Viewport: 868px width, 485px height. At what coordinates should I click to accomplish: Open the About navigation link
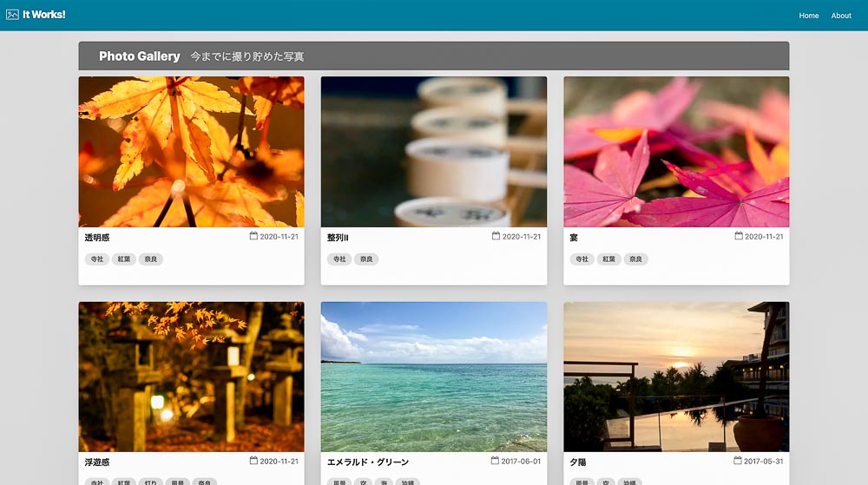pos(841,16)
